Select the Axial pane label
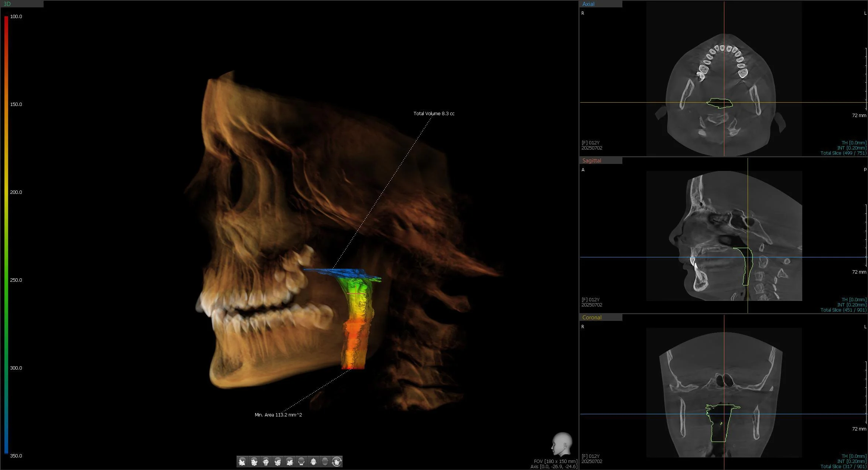 (x=588, y=4)
